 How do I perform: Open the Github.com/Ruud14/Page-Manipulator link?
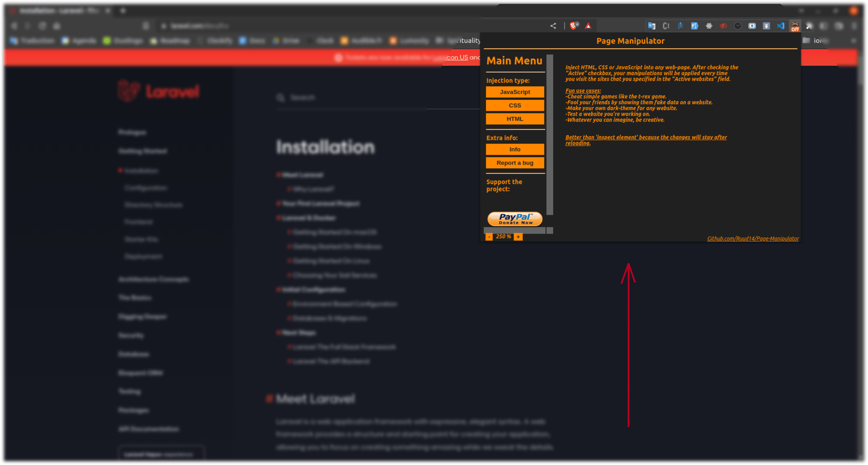[752, 239]
